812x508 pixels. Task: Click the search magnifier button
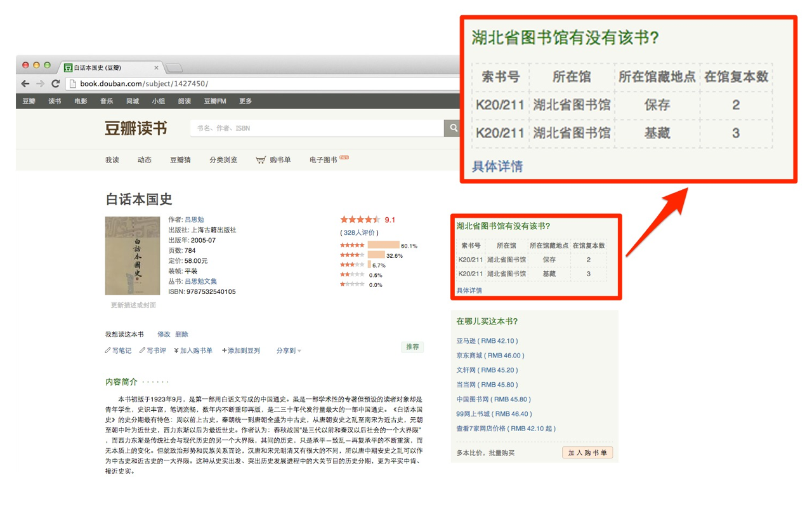[453, 128]
